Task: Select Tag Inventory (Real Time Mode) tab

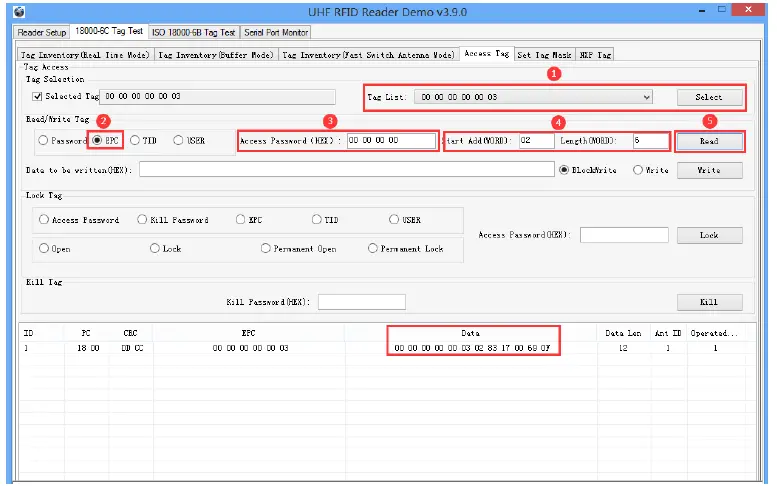Action: pos(85,55)
